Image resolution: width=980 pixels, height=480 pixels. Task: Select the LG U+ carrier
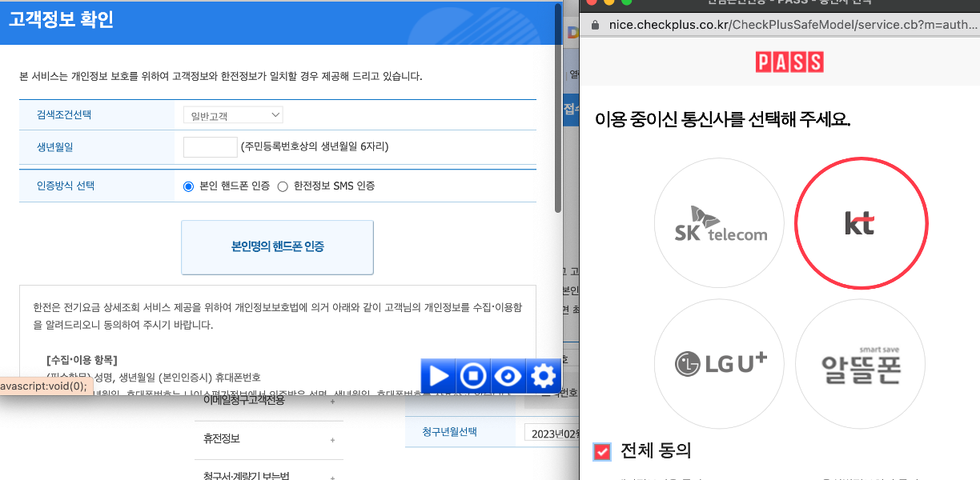(x=719, y=365)
